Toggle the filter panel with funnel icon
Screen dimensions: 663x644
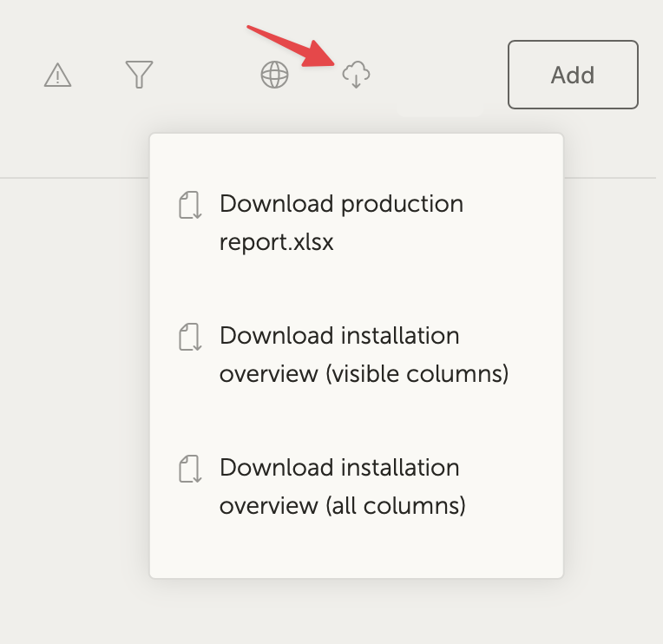tap(139, 76)
